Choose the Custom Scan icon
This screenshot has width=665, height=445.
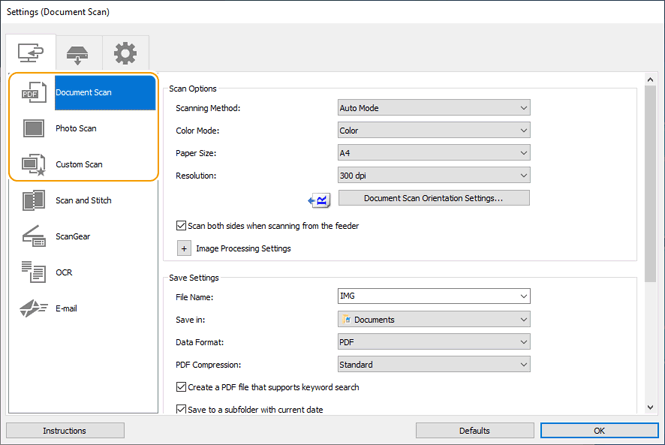point(33,164)
